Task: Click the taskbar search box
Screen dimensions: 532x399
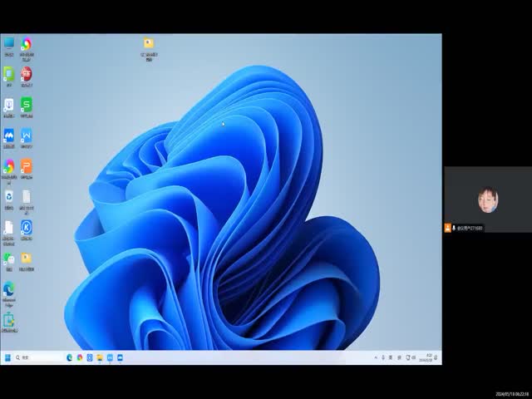Action: pos(38,357)
